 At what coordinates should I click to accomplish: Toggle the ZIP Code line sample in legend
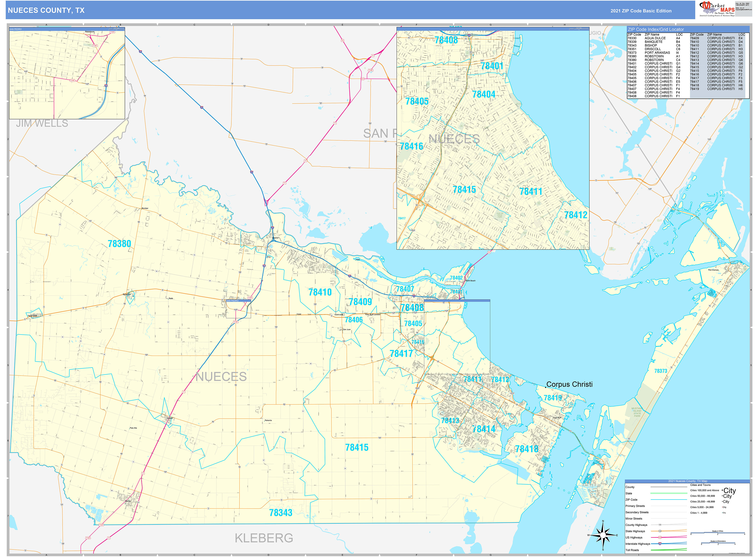669,500
